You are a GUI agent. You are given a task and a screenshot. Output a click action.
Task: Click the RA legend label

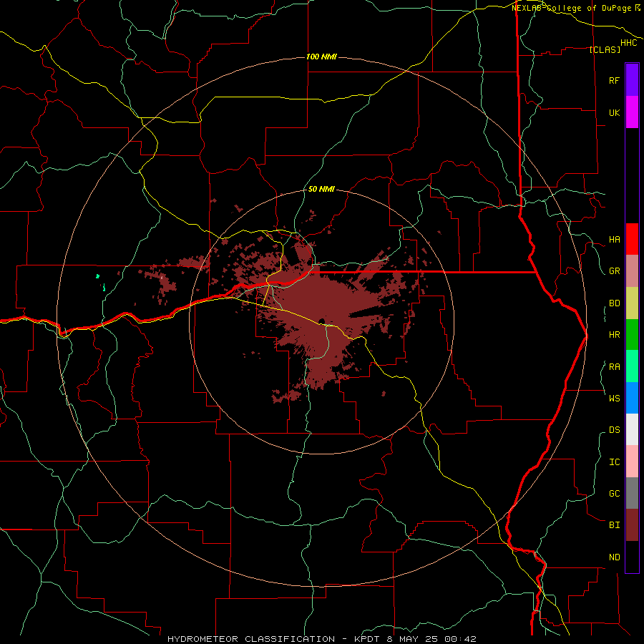[615, 366]
